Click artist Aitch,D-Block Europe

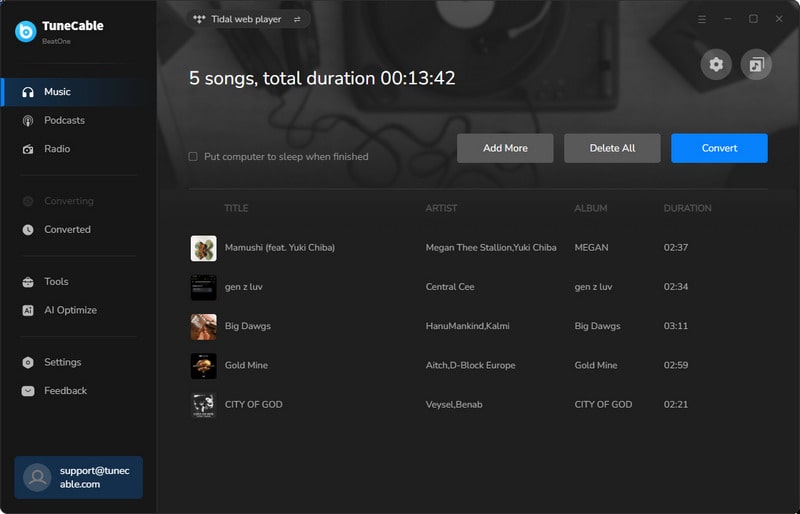point(470,365)
